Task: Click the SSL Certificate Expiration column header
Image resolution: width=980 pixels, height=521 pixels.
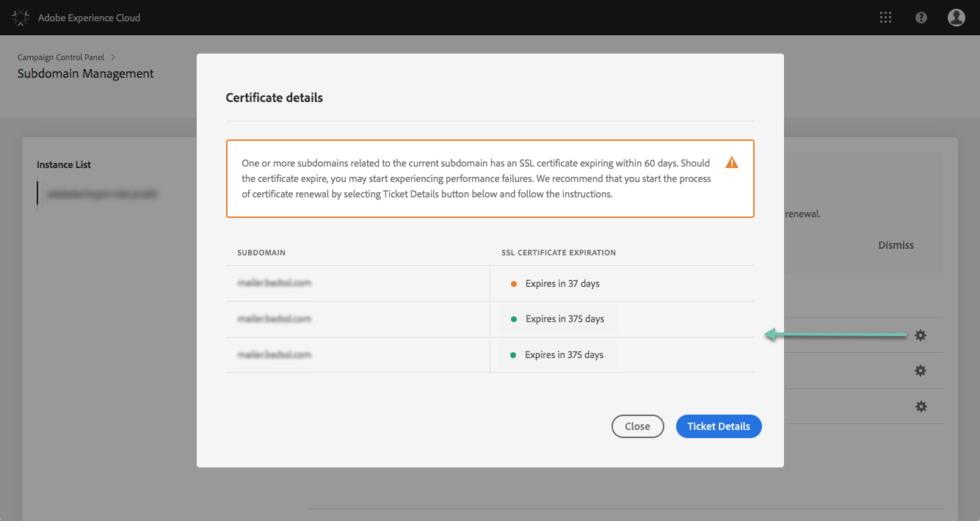Action: pos(559,252)
